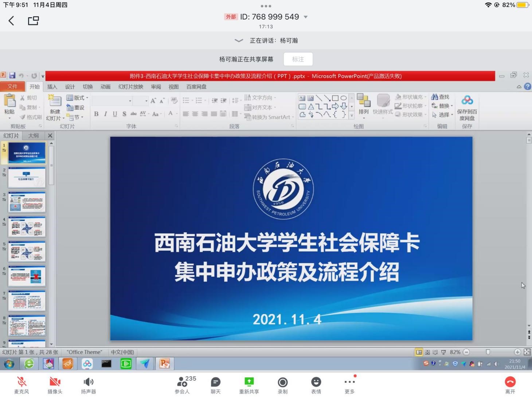Click the PowerPoint Help question mark icon

pyautogui.click(x=527, y=86)
